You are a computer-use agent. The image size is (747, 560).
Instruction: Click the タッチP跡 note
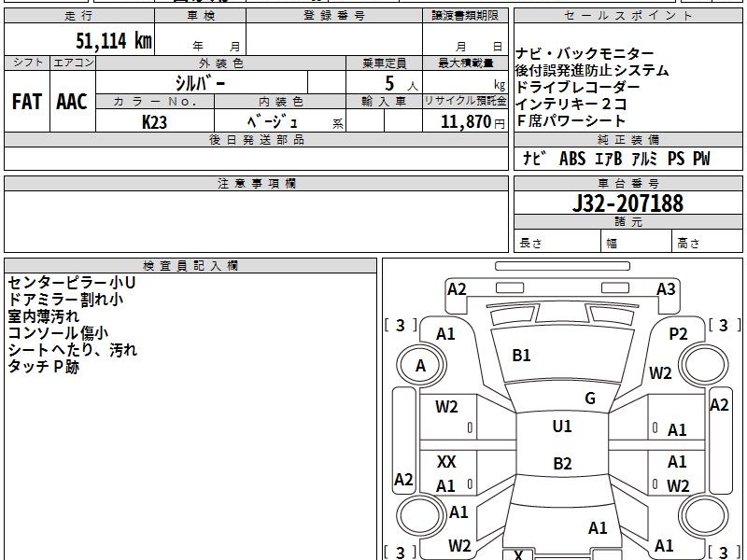point(43,367)
